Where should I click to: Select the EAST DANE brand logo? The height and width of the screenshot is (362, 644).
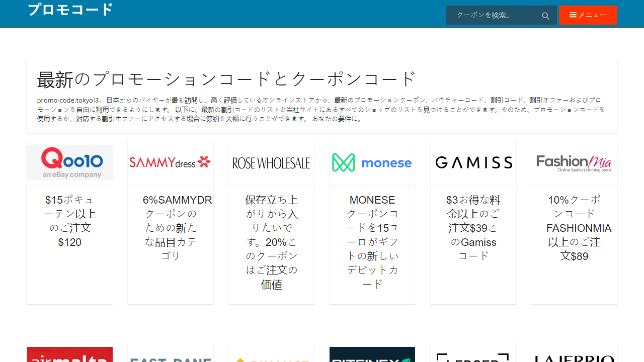tap(170, 357)
